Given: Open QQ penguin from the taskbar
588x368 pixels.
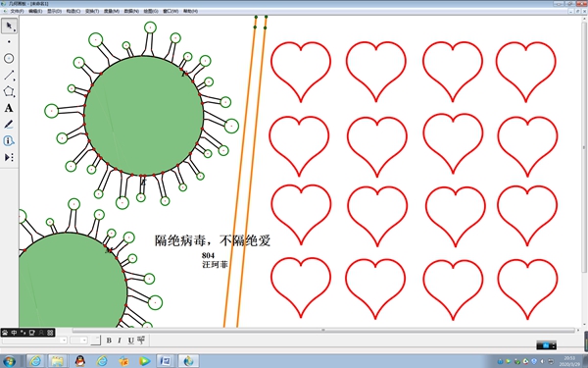Looking at the screenshot, I should [x=80, y=361].
